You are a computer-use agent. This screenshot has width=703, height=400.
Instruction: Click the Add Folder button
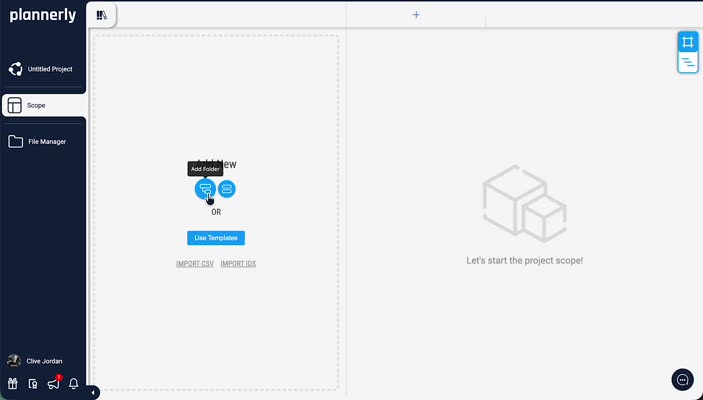pyautogui.click(x=205, y=189)
